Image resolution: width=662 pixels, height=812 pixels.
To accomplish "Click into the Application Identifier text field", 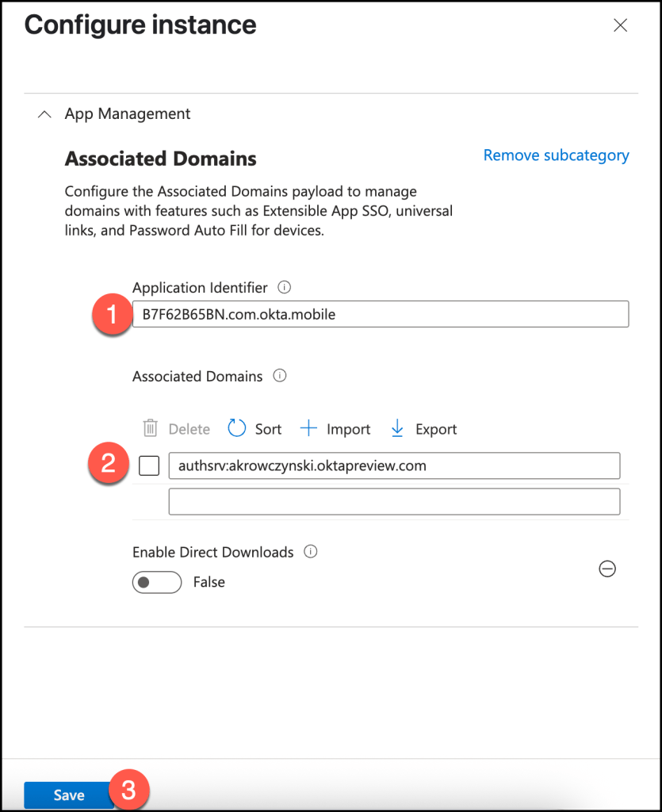I will point(381,314).
